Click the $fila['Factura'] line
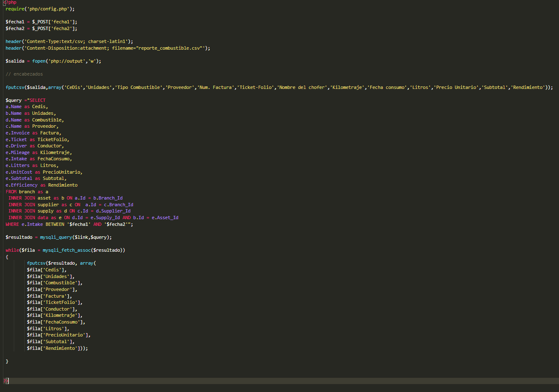559x392 pixels. (x=49, y=296)
